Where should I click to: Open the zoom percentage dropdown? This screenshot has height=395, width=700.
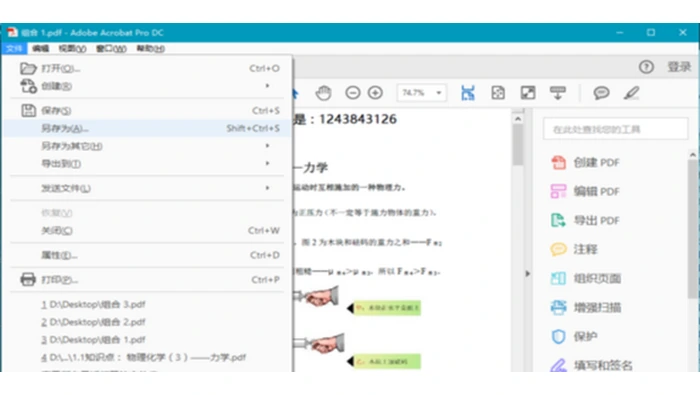pyautogui.click(x=439, y=93)
